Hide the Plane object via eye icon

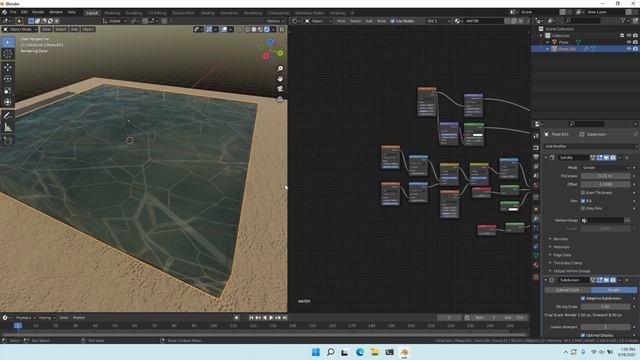point(629,42)
